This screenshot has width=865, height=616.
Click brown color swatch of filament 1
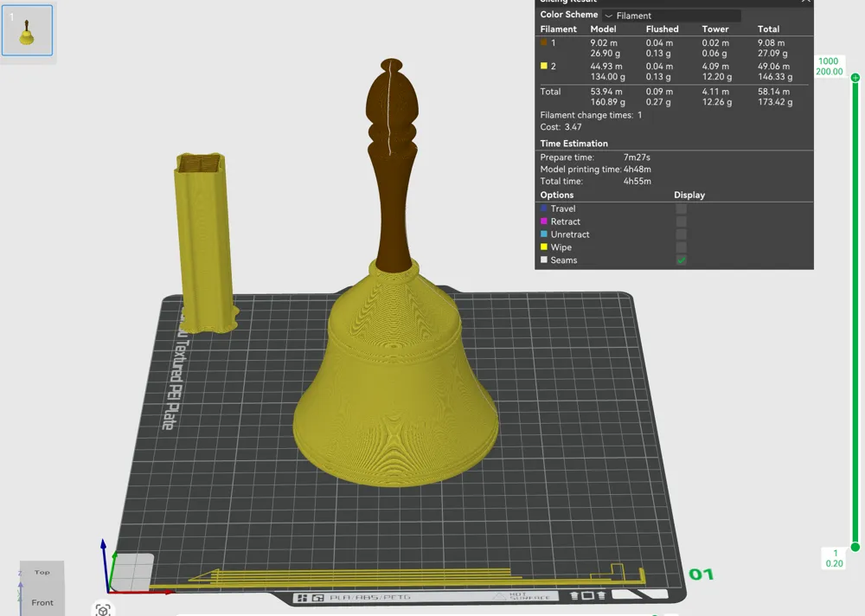[544, 42]
